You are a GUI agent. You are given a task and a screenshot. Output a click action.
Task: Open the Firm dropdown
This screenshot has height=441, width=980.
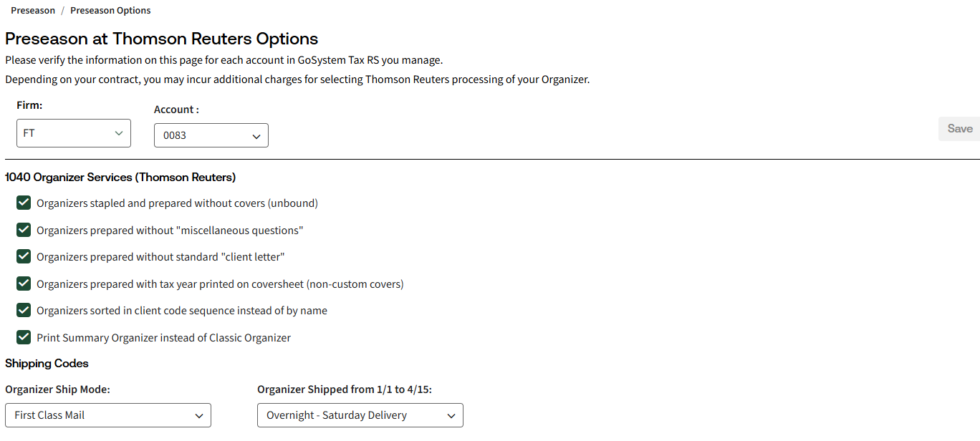(x=73, y=133)
